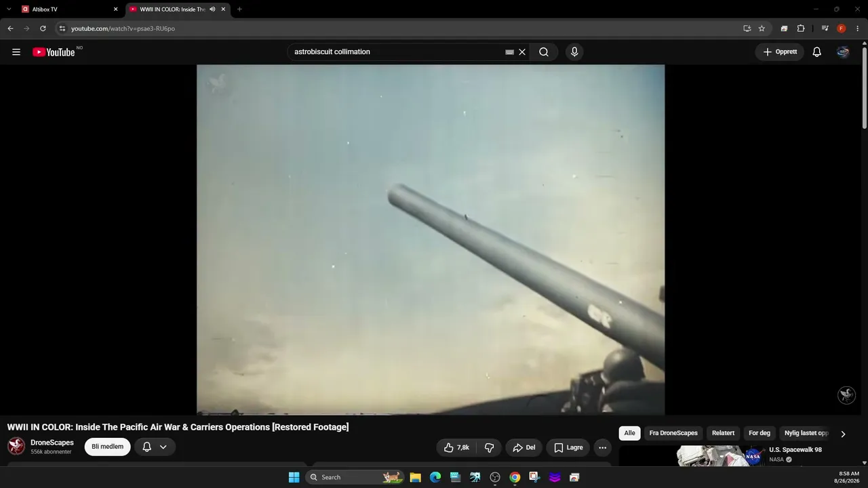Open the browser media controls
868x488 pixels.
pos(825,28)
